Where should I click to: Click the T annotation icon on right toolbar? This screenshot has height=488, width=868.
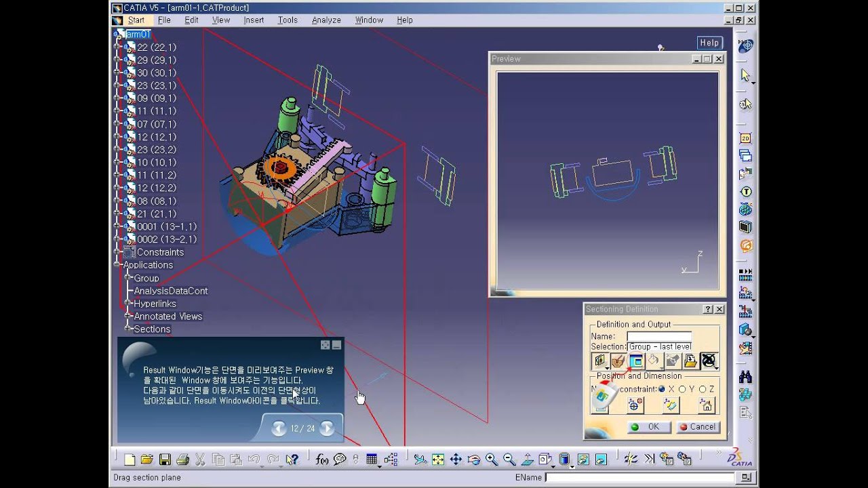[745, 192]
